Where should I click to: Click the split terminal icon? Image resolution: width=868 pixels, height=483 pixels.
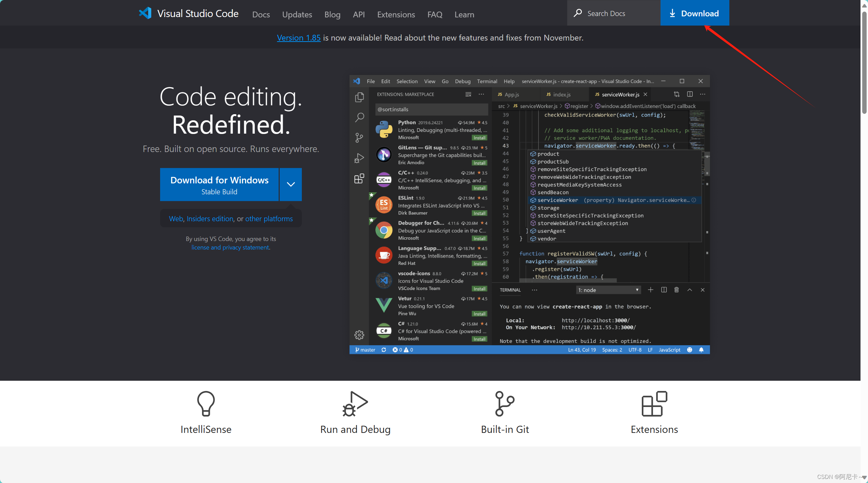click(x=664, y=290)
